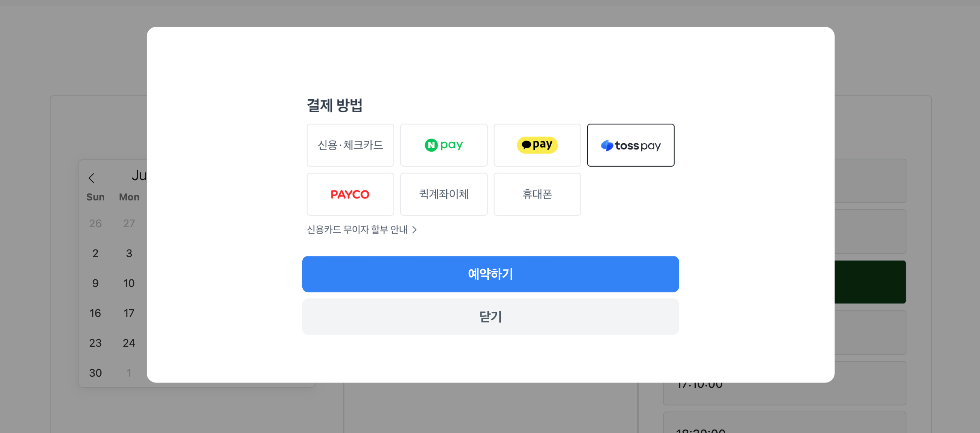Image resolution: width=980 pixels, height=433 pixels.
Task: Select date 24 in the background calendar
Action: point(129,343)
